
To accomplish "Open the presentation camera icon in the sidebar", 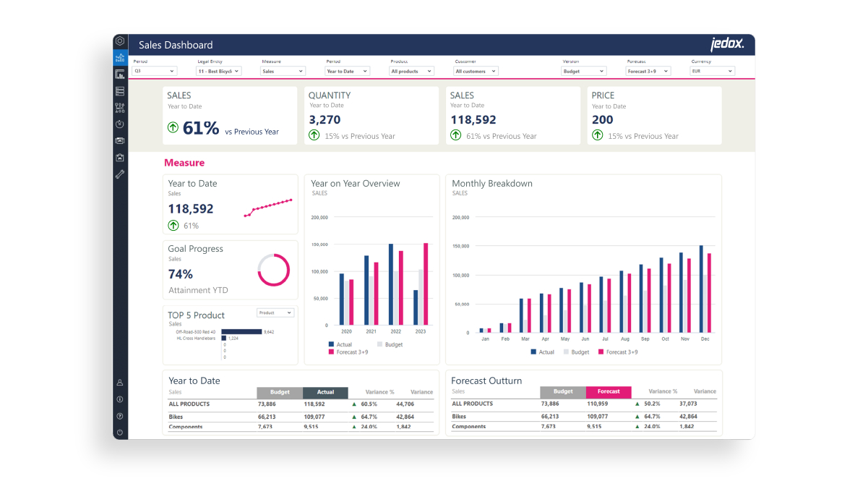I will coord(120,140).
